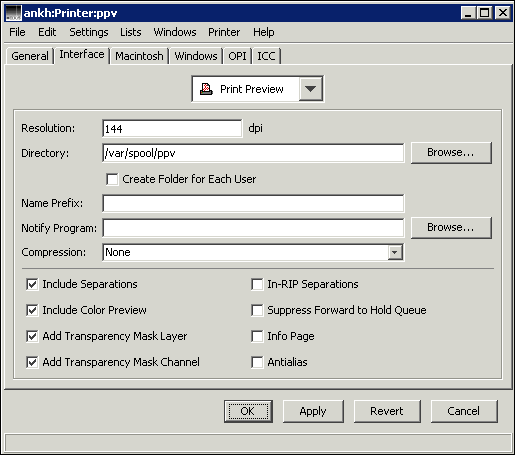515x455 pixels.
Task: Open the Edit menu
Action: [x=47, y=32]
